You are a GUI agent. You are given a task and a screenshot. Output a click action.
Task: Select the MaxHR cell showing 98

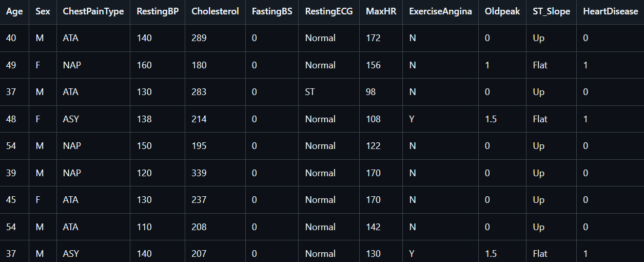click(x=370, y=92)
